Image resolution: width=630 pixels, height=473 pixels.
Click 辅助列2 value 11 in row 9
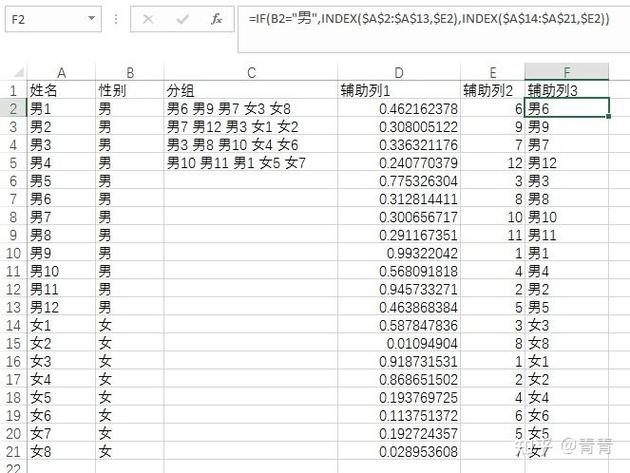pyautogui.click(x=493, y=235)
